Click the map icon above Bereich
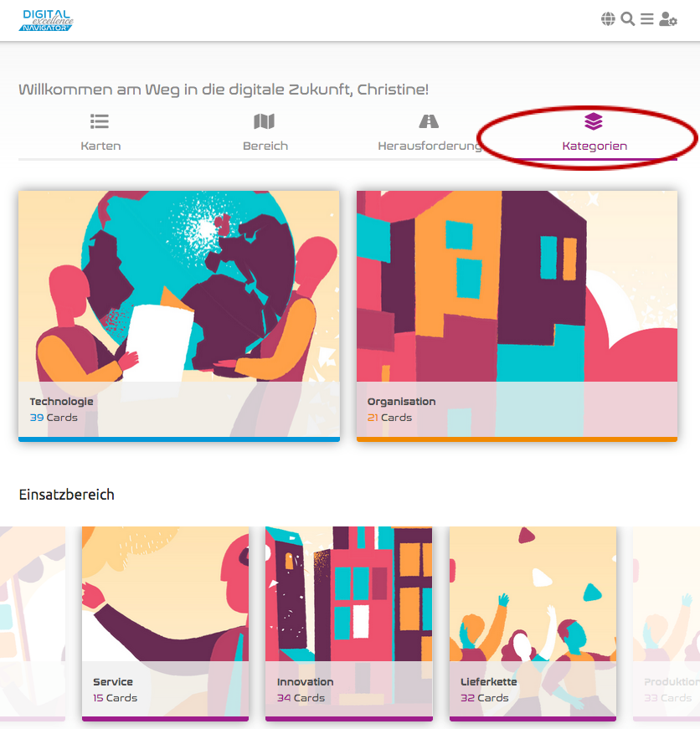 [x=265, y=121]
